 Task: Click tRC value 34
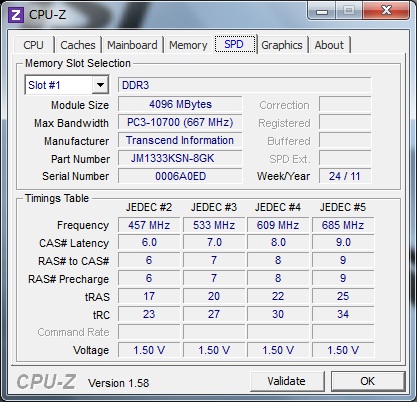(x=343, y=314)
